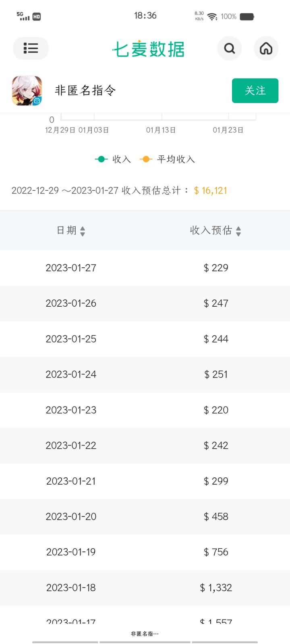Tap the $ 1,332 revenue value
This screenshot has width=290, height=644.
click(216, 588)
